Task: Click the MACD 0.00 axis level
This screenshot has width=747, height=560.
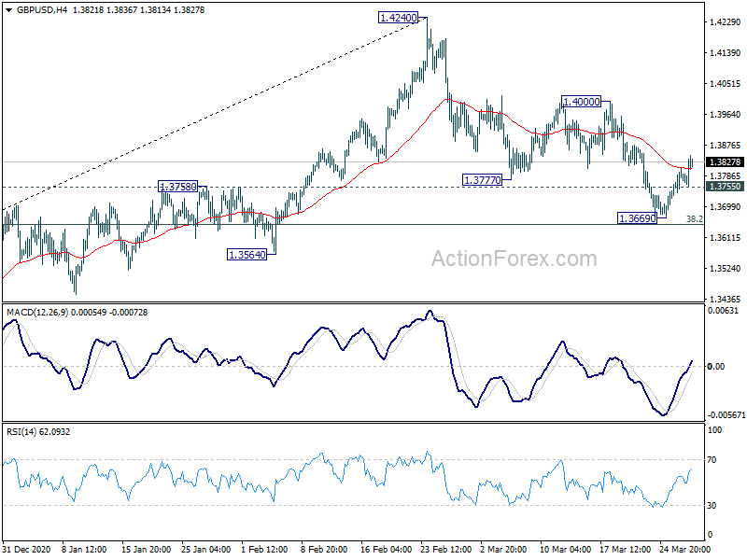Action: click(x=716, y=366)
